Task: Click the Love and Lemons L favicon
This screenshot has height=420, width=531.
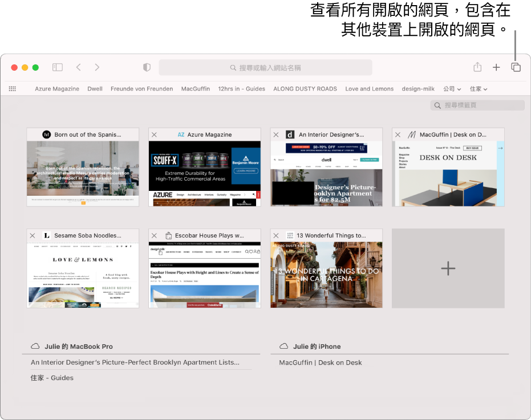Action: click(47, 235)
